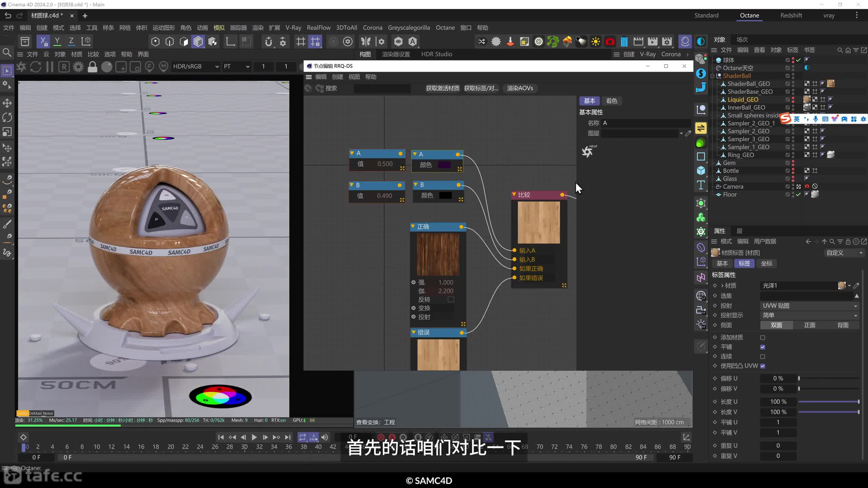
Task: Select the 背面 side button
Action: click(843, 325)
